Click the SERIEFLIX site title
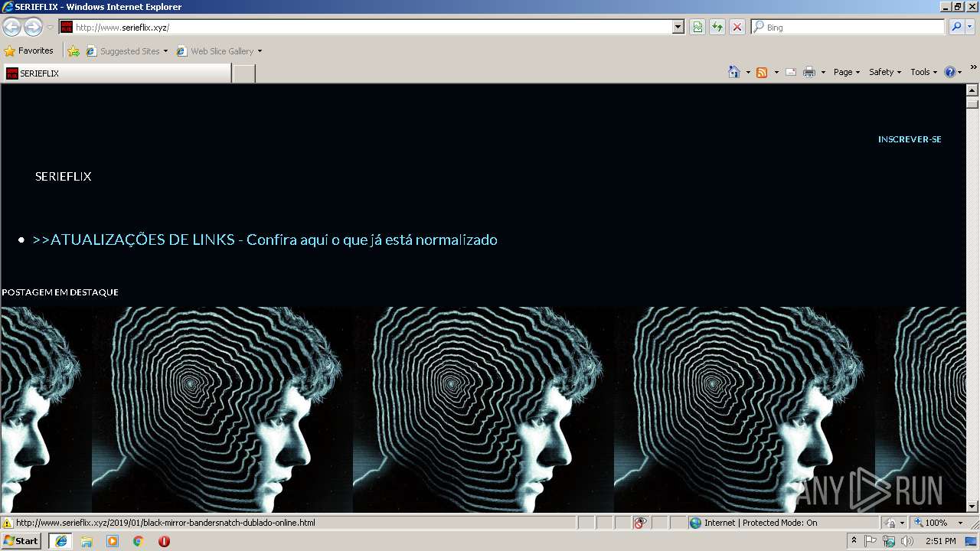This screenshot has height=551, width=980. click(63, 176)
